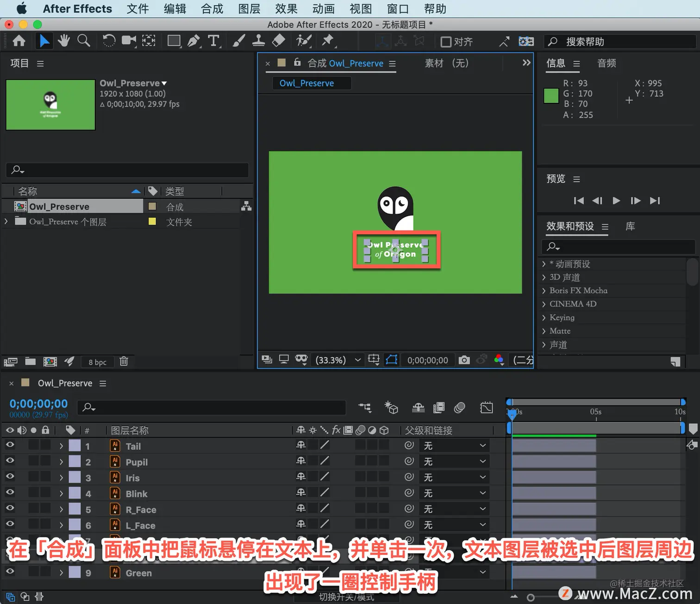The width and height of the screenshot is (700, 604).
Task: Click the info panel green color swatch
Action: [x=551, y=95]
